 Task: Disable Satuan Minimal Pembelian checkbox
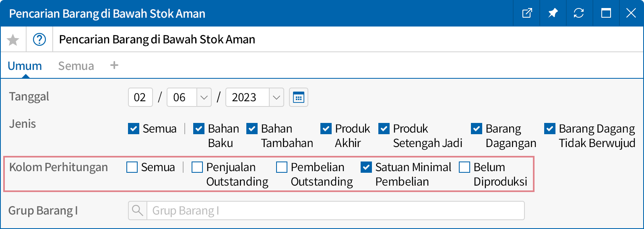coord(366,167)
